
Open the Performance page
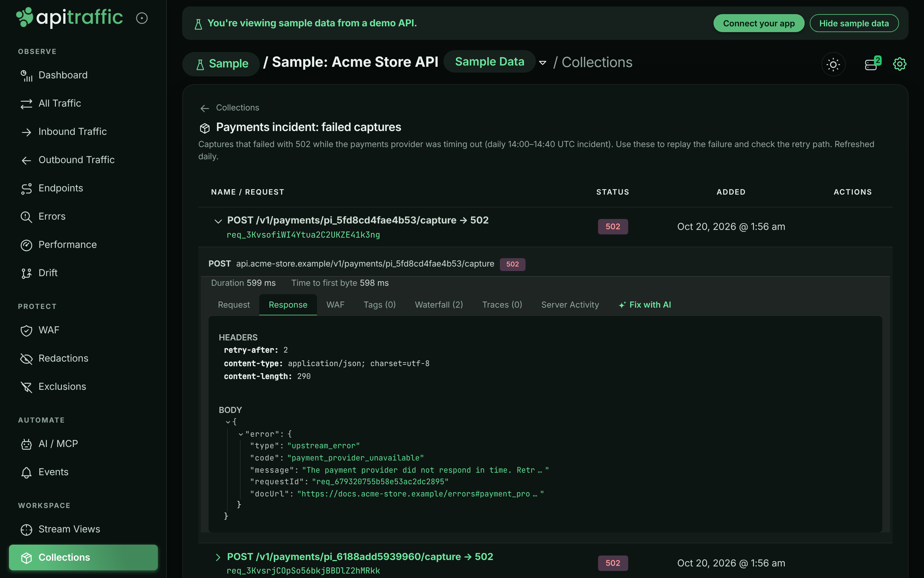tap(83, 245)
